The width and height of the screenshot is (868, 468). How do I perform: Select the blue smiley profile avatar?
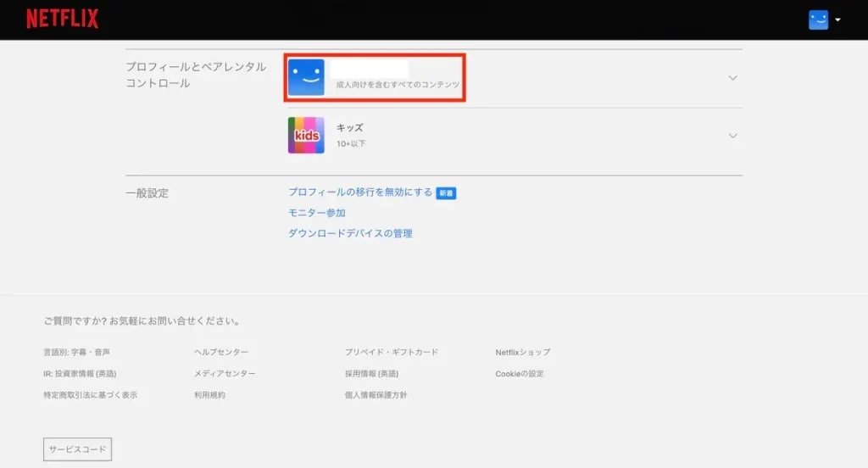(x=306, y=77)
